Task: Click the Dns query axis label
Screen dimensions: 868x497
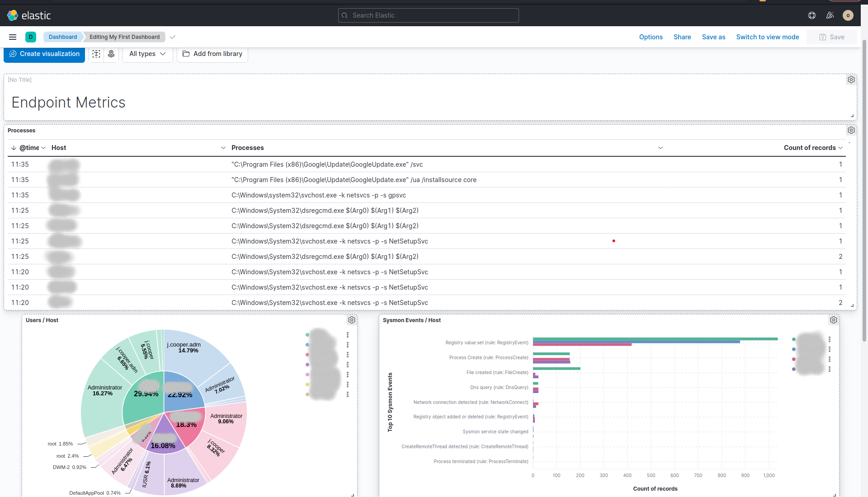Action: (499, 387)
